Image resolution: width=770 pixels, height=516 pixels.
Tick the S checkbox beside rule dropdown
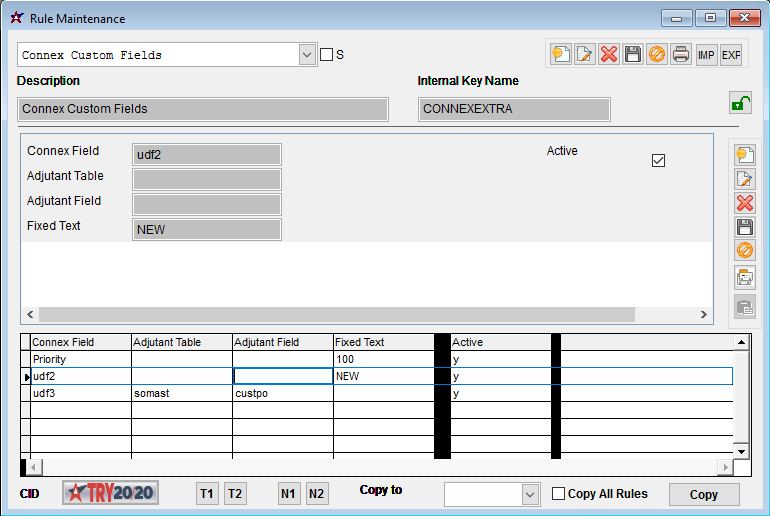tap(326, 55)
